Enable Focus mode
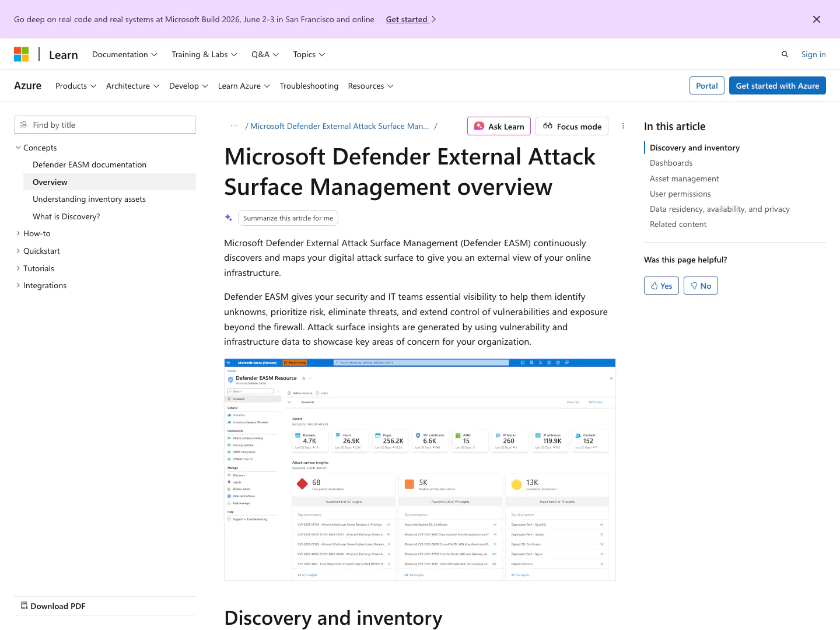Image resolution: width=840 pixels, height=630 pixels. tap(572, 126)
